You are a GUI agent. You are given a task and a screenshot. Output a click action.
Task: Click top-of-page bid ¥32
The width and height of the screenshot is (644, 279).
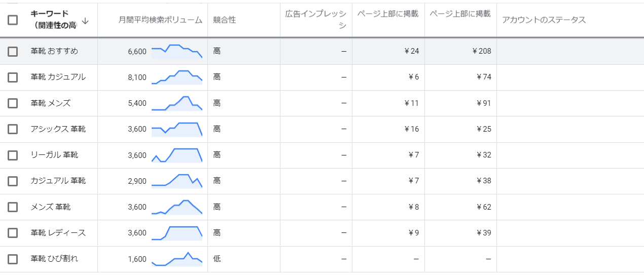(484, 155)
